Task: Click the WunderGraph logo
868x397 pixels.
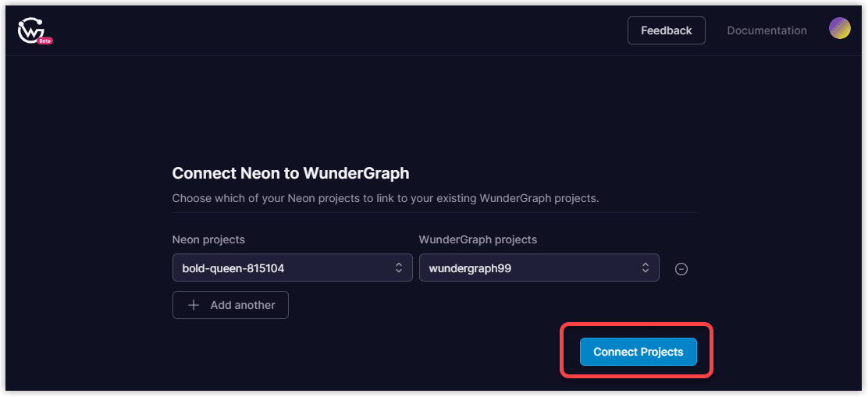Action: [30, 30]
